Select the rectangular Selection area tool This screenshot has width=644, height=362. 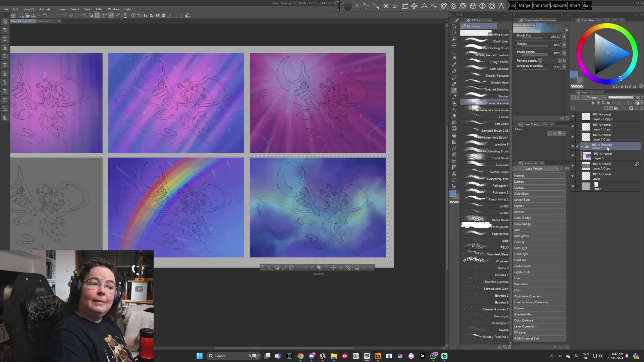(x=454, y=52)
